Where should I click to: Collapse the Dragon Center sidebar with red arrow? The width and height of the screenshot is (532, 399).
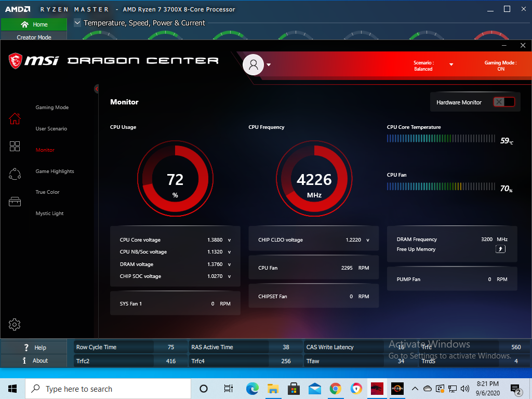[x=96, y=89]
